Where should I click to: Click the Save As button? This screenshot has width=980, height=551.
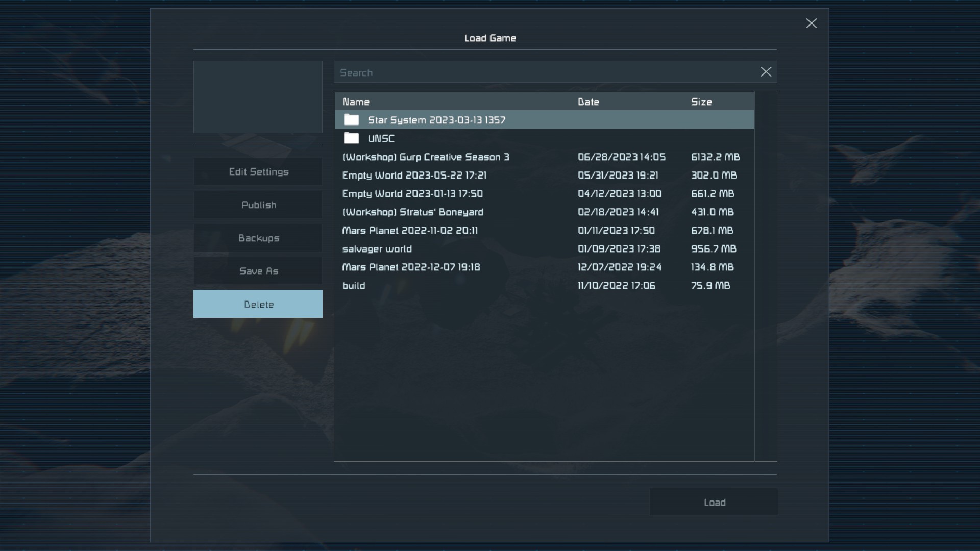tap(258, 271)
